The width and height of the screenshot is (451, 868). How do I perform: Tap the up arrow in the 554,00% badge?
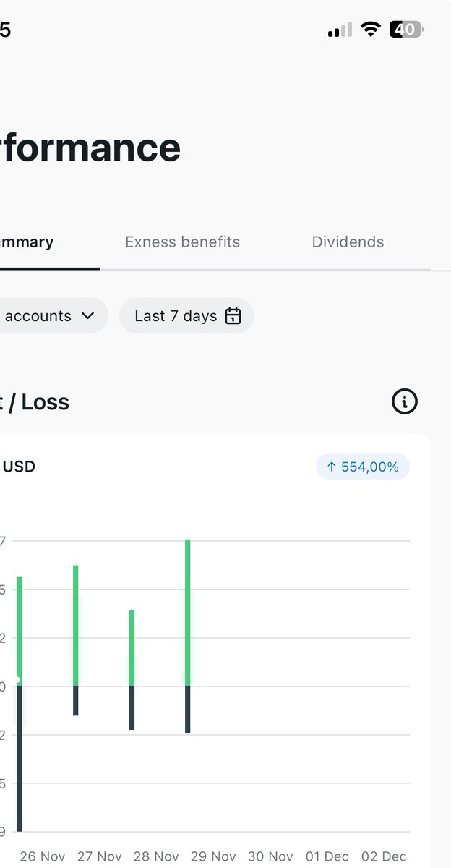tap(332, 467)
